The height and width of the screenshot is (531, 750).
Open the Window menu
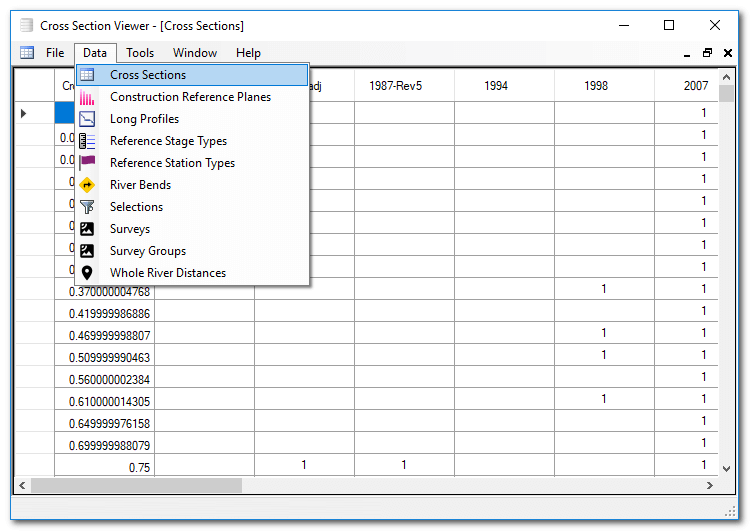pos(195,53)
